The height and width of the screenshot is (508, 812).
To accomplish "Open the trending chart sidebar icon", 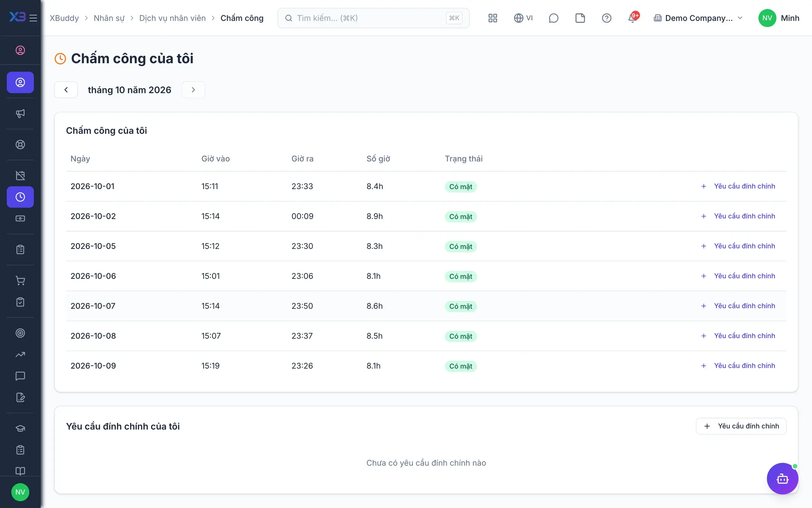I will pos(20,354).
